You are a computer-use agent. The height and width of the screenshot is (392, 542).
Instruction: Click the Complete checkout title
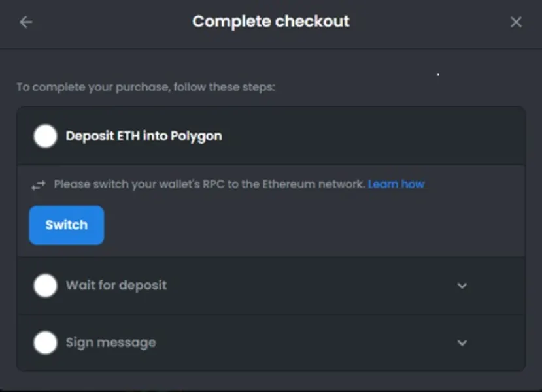[x=271, y=22]
